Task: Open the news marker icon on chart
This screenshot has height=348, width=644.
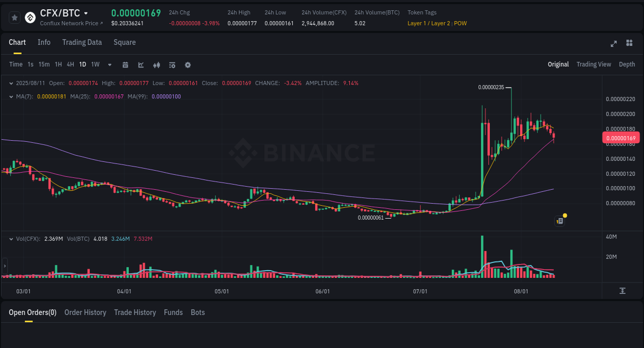Action: (560, 221)
